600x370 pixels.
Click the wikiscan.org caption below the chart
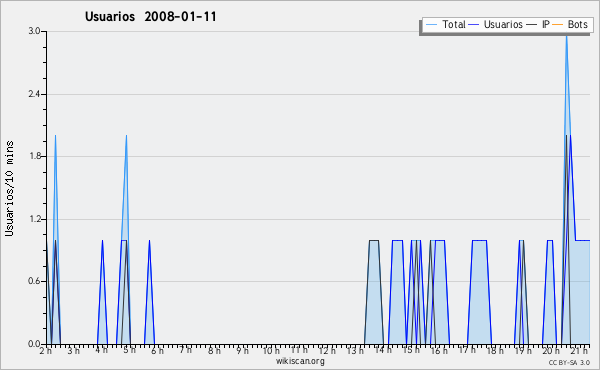click(300, 361)
